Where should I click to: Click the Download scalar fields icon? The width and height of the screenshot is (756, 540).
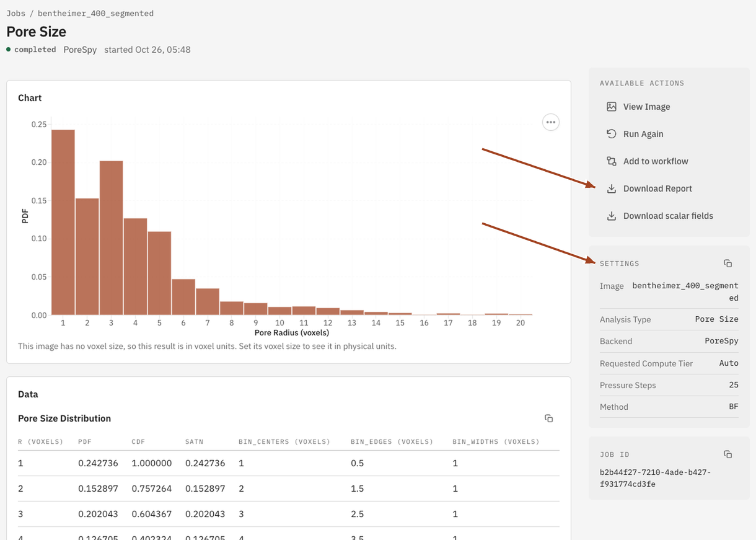click(611, 216)
